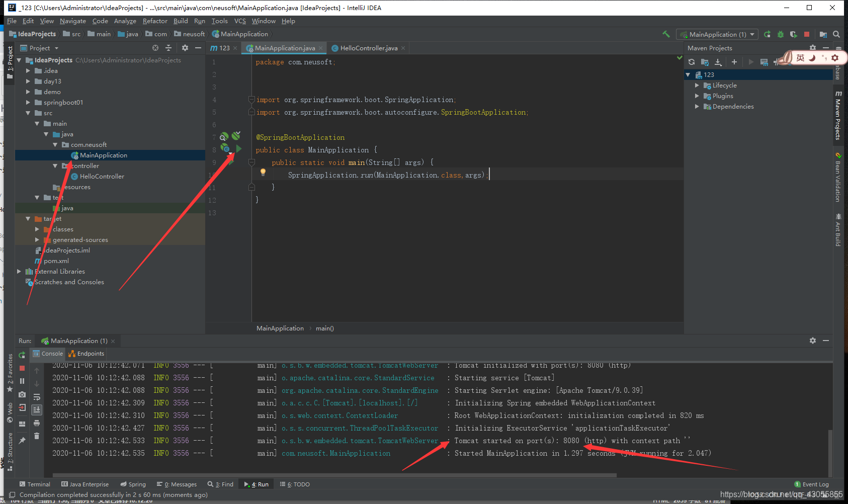Toggle scroll to end of console
Screen dimensions: 848x504
coord(37,410)
